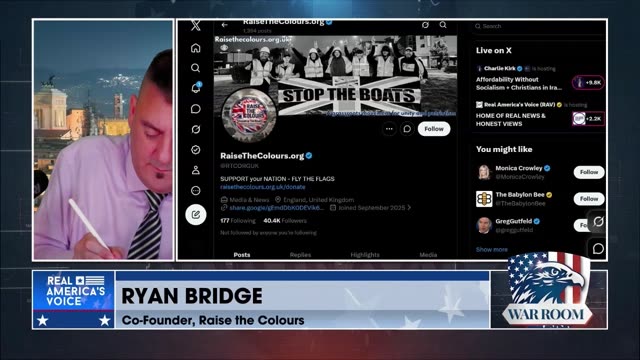
Task: Click 40.4K Followers count
Action: point(285,221)
